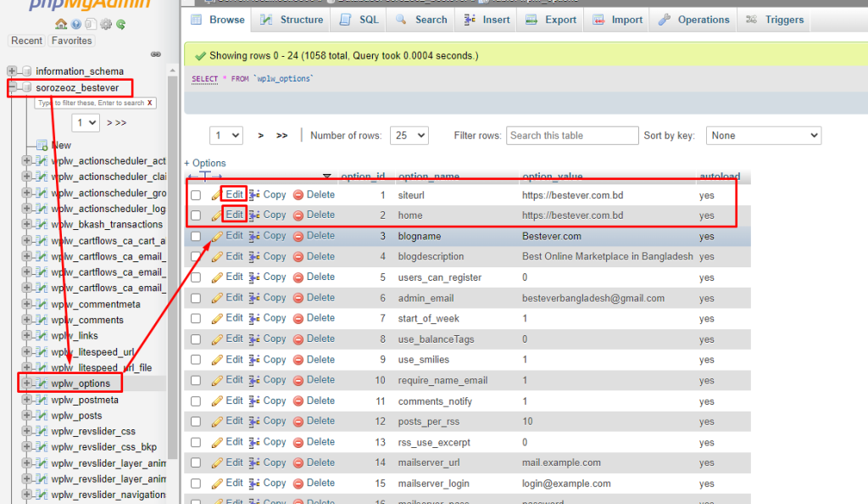Image resolution: width=868 pixels, height=504 pixels.
Task: Open the Insert tab
Action: pyautogui.click(x=487, y=20)
